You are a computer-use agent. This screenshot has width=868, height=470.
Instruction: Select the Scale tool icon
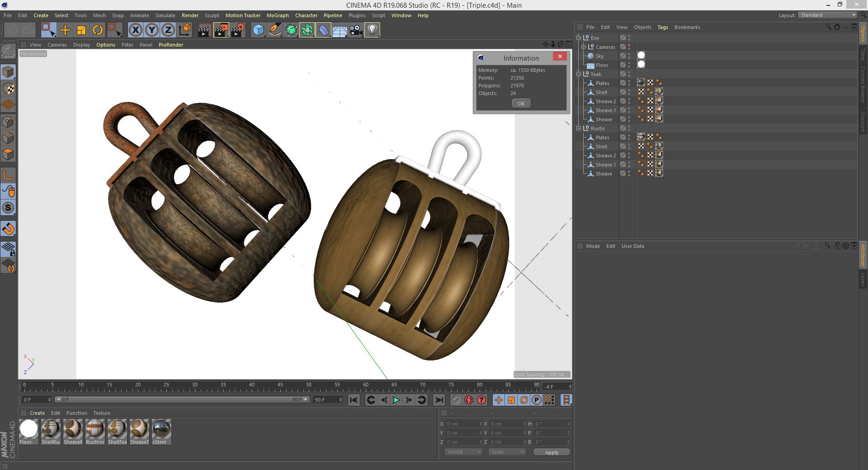(x=81, y=30)
